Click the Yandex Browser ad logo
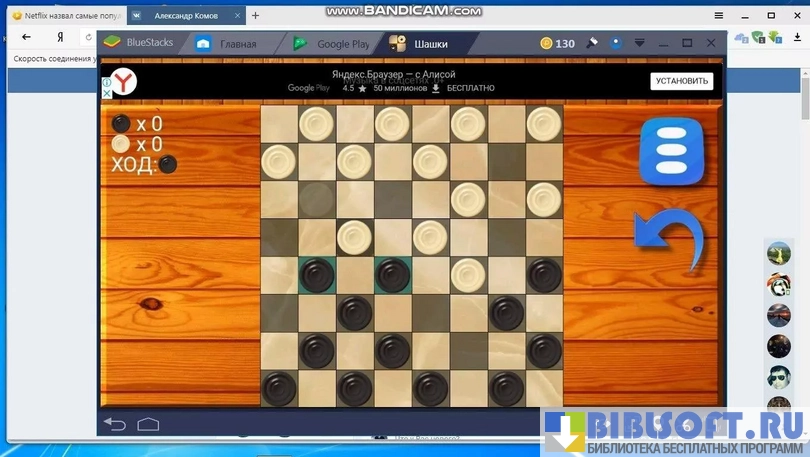810x457 pixels. (x=123, y=81)
